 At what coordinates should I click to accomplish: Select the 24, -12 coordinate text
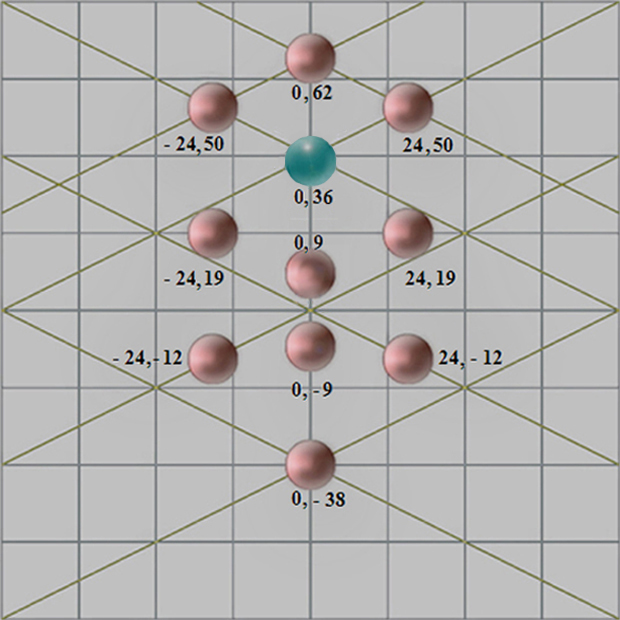470,356
